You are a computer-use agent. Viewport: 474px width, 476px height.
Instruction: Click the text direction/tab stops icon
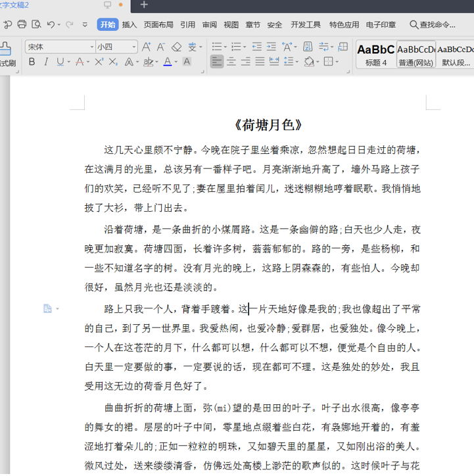pyautogui.click(x=343, y=47)
